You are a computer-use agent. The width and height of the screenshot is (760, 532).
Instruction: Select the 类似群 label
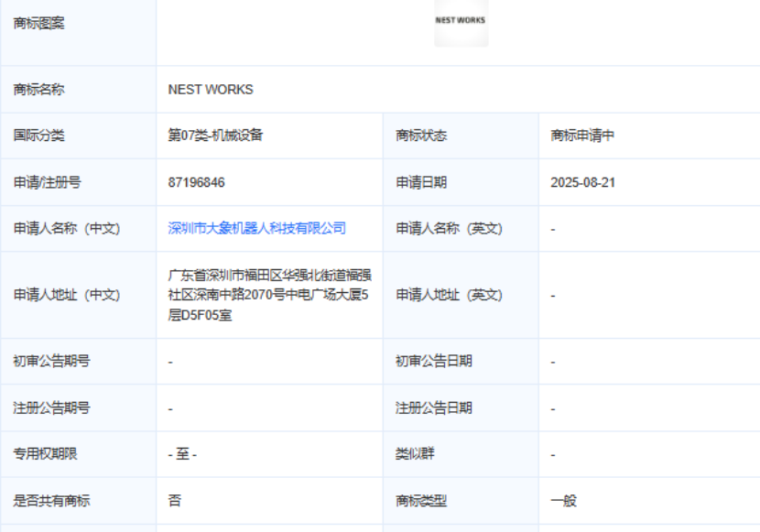point(415,454)
